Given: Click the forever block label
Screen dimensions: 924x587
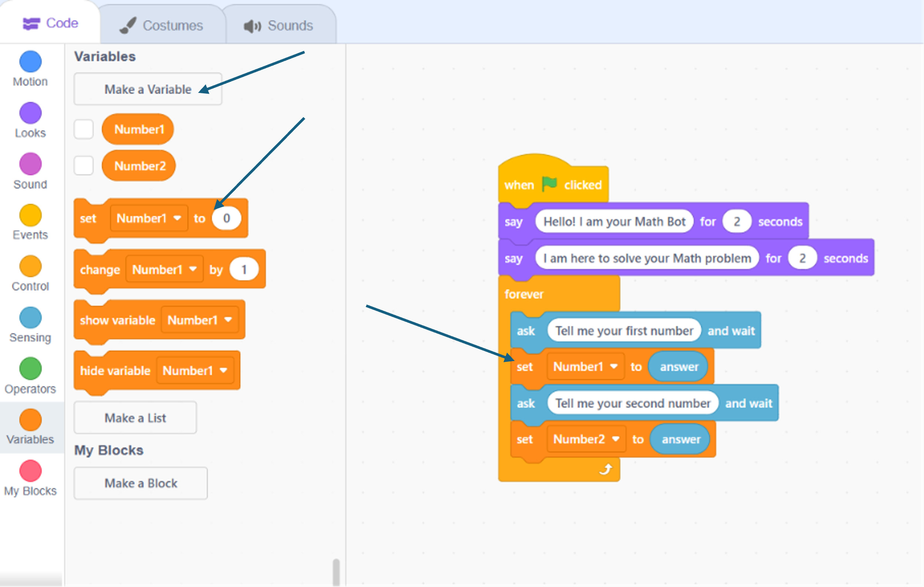Looking at the screenshot, I should [x=524, y=294].
